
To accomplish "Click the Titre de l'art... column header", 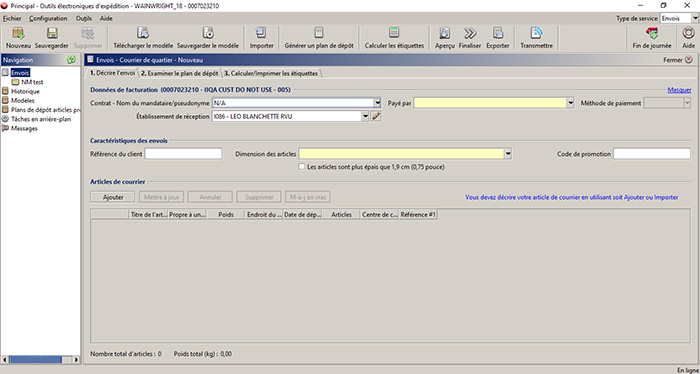I will [x=149, y=215].
